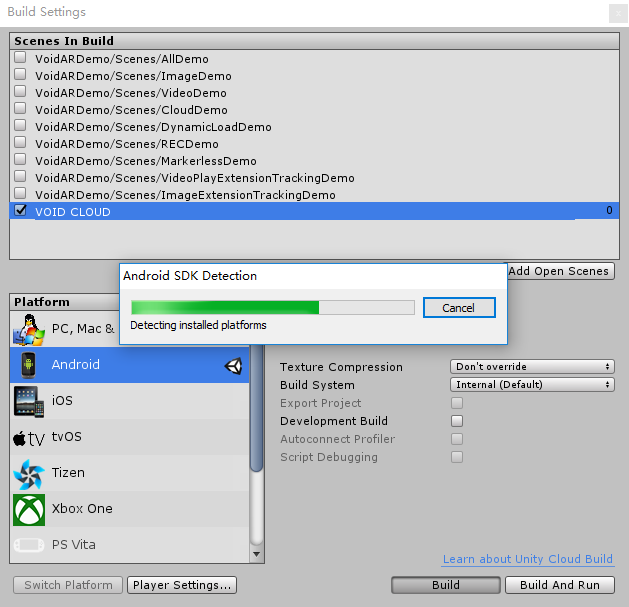
Task: Click the Add Open Scenes button
Action: click(560, 272)
